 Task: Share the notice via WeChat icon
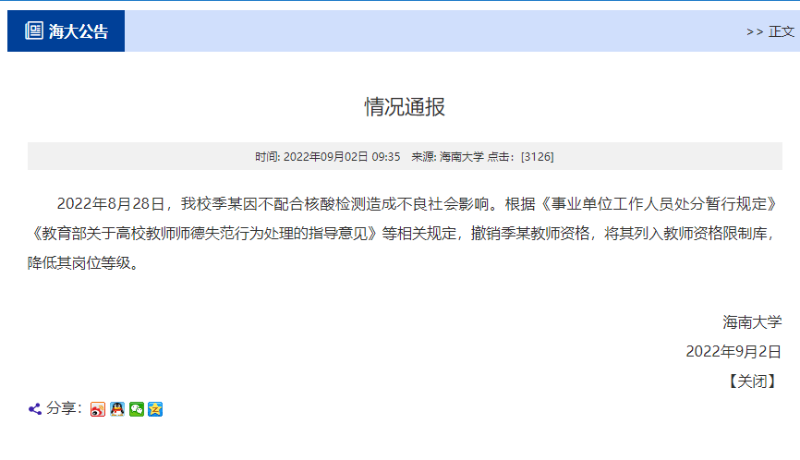click(x=136, y=410)
